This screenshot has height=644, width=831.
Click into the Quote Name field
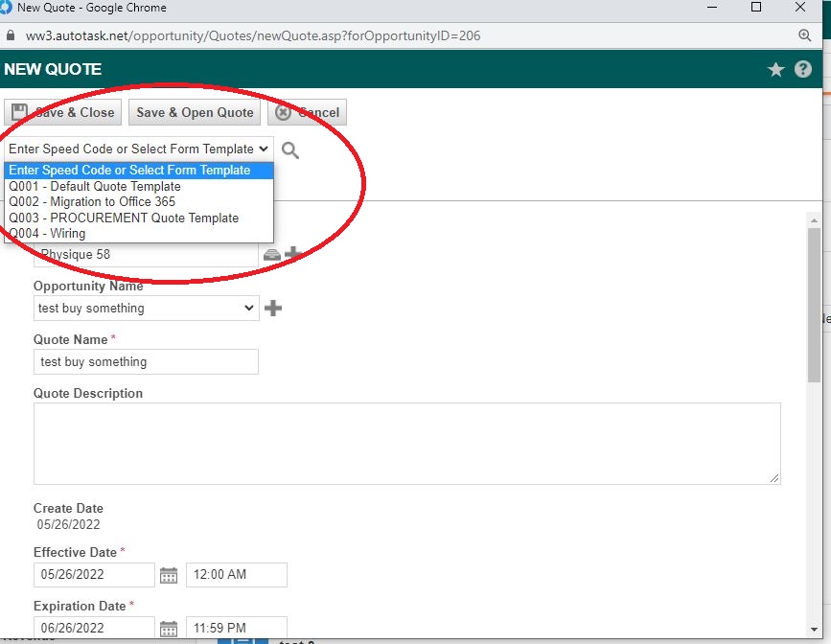click(146, 362)
